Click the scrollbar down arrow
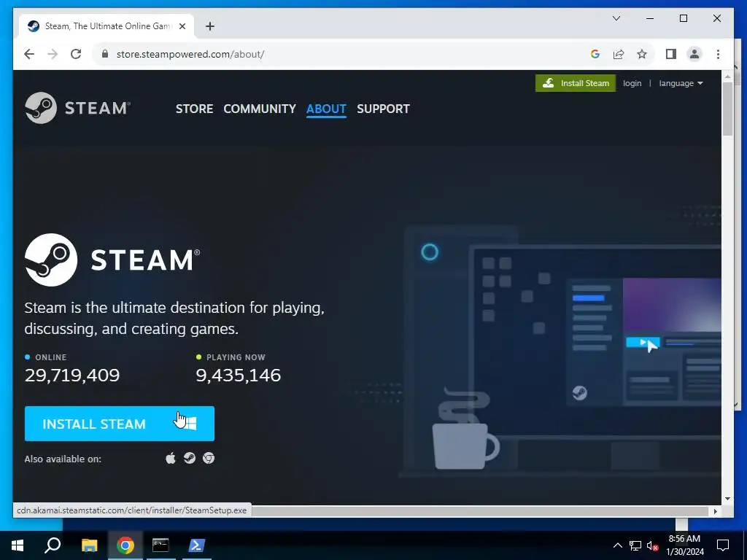 (x=727, y=499)
